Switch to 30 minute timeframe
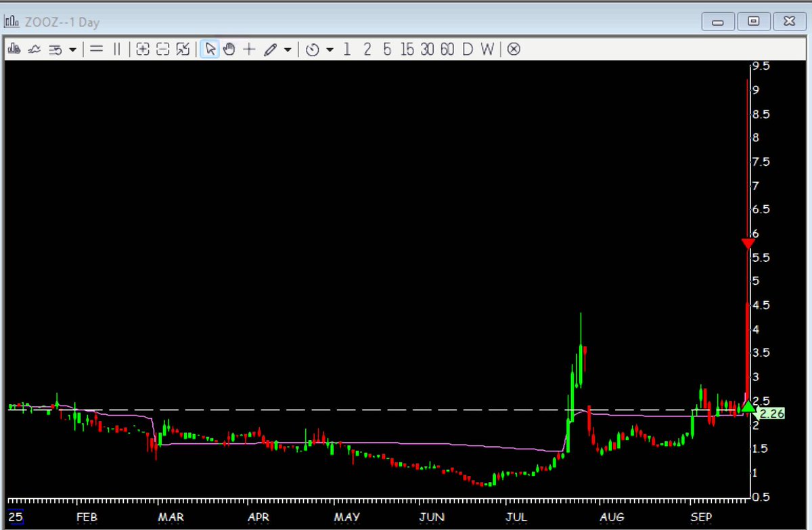This screenshot has height=530, width=812. [x=427, y=49]
